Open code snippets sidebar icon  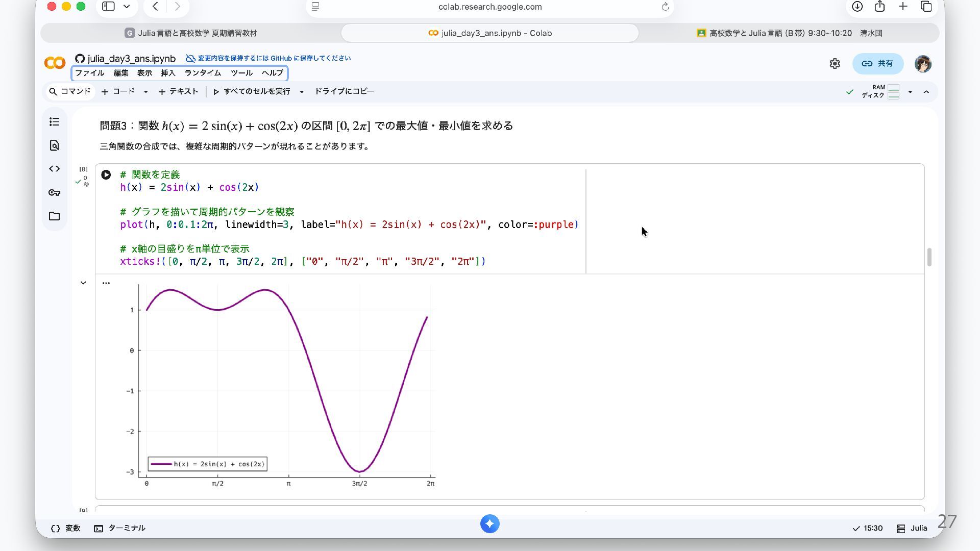tap(55, 169)
